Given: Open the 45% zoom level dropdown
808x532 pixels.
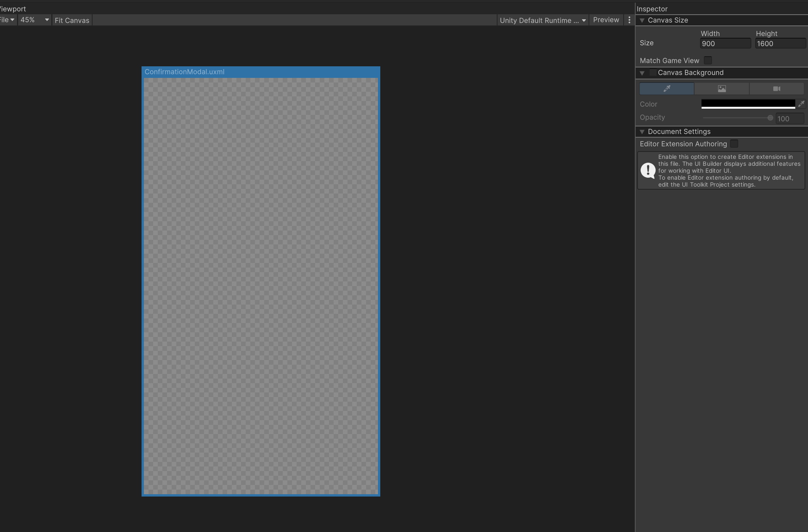Looking at the screenshot, I should pyautogui.click(x=34, y=20).
